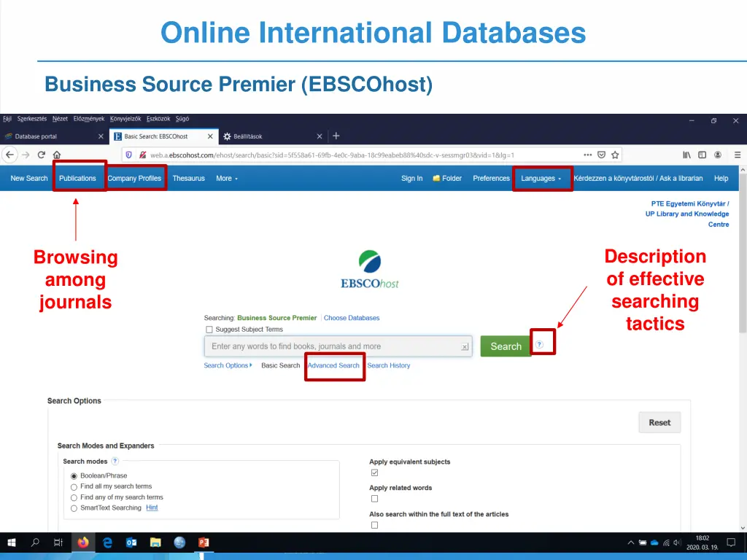Open the Firefox library icon
Viewport: 747px width, 560px height.
point(686,155)
